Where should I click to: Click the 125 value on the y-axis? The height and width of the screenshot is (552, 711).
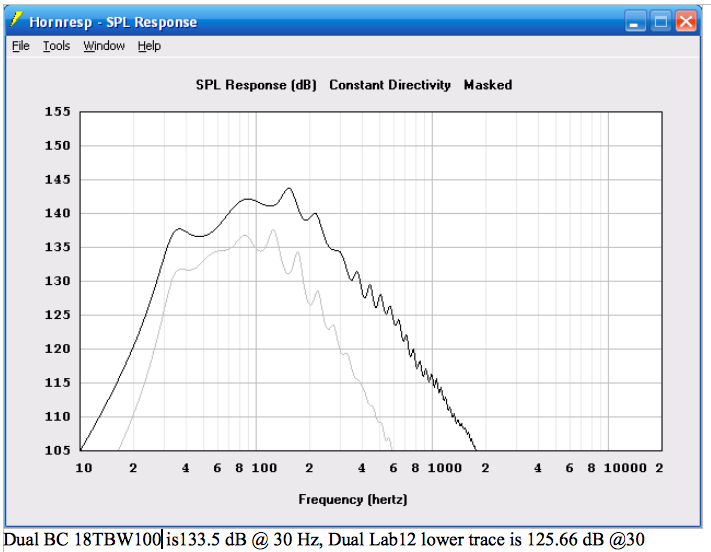[58, 315]
